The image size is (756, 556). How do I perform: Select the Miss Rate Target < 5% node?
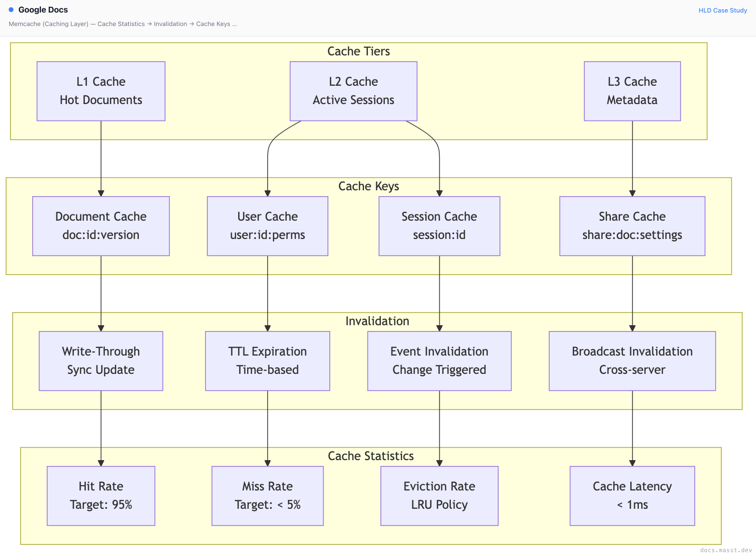tap(268, 496)
